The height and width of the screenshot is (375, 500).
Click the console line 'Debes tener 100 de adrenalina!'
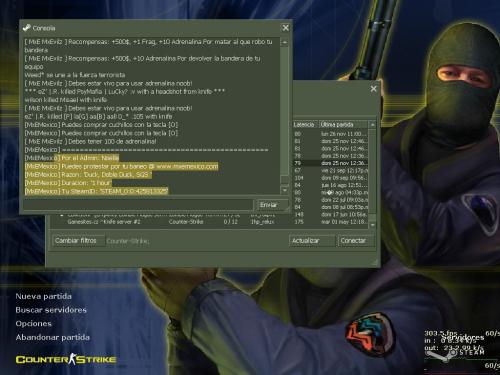[x=90, y=141]
